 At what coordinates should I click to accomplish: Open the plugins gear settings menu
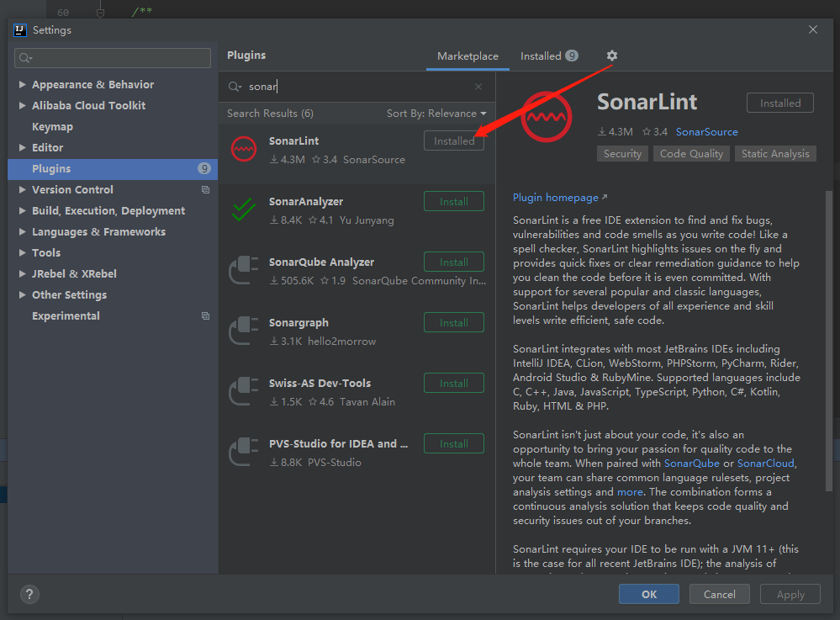612,56
